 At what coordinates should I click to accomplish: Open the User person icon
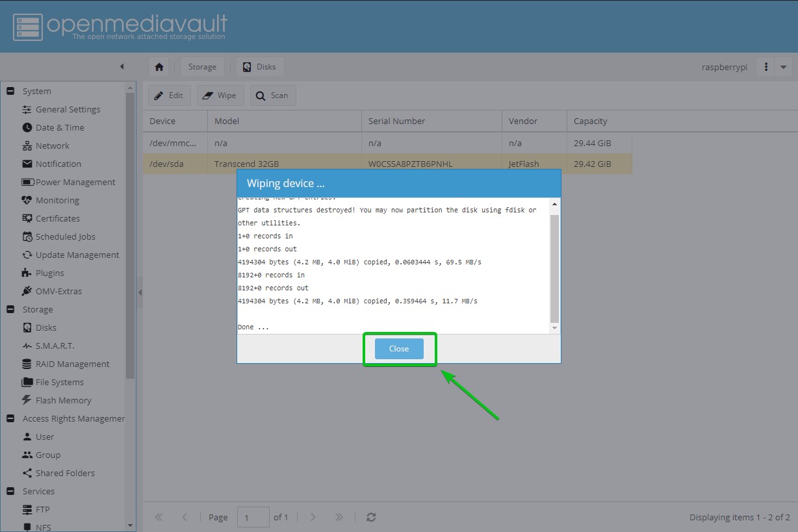tap(27, 437)
